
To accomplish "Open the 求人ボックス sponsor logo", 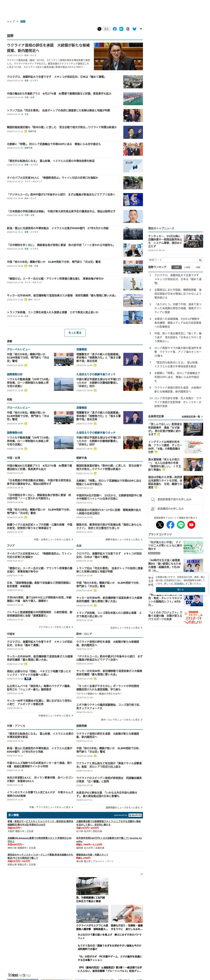I will point(135,815).
